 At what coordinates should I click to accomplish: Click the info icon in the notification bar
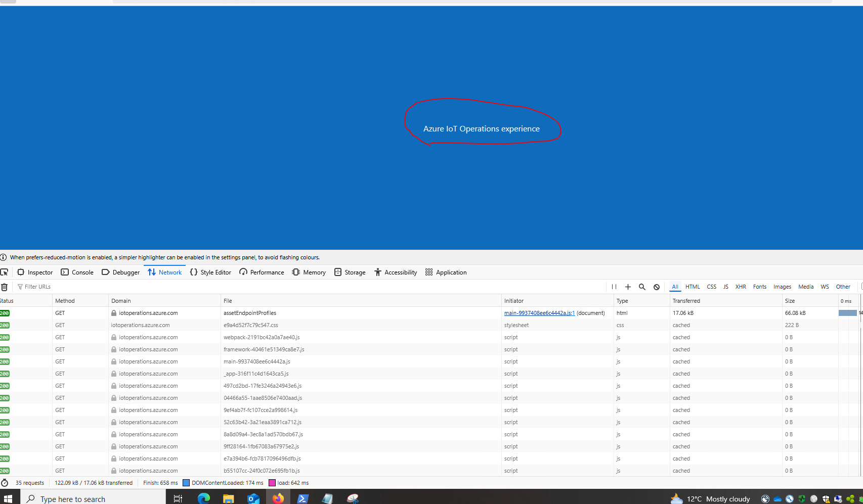point(4,257)
